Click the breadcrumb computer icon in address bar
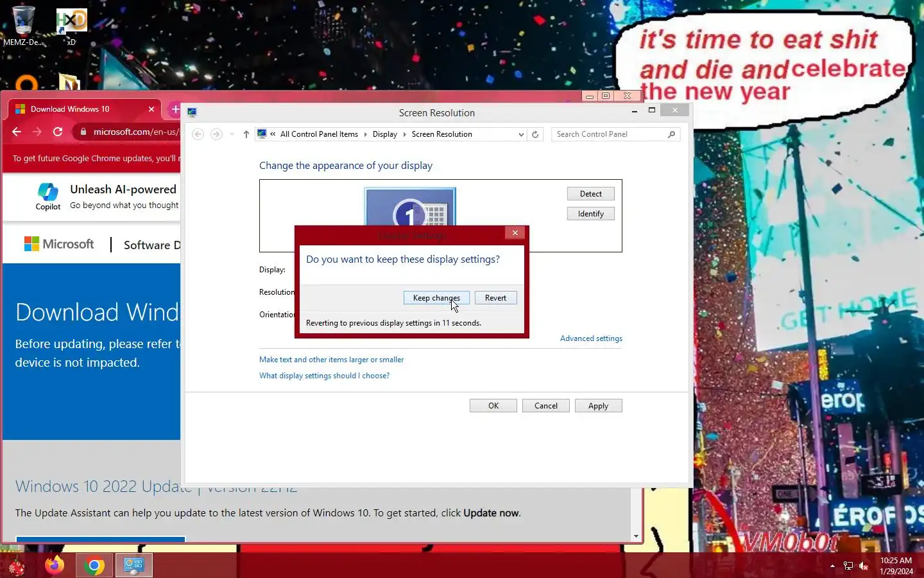Viewport: 924px width, 578px height. point(262,134)
